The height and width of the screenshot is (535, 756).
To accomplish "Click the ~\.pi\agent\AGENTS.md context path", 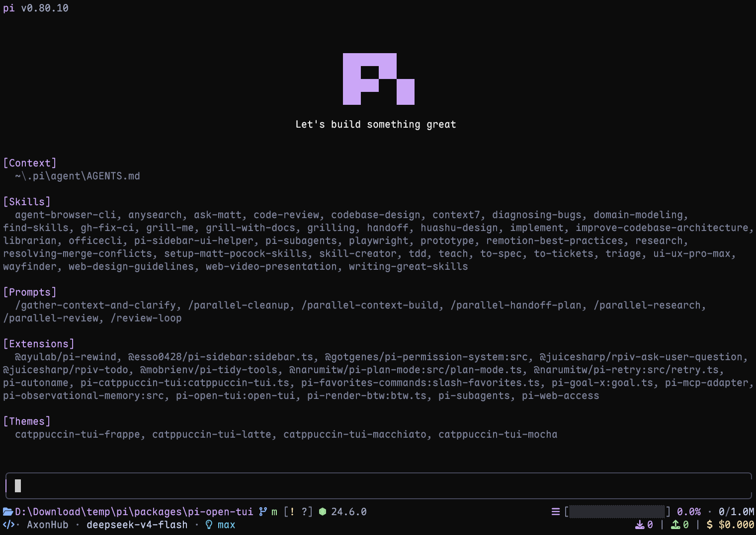I will click(78, 176).
